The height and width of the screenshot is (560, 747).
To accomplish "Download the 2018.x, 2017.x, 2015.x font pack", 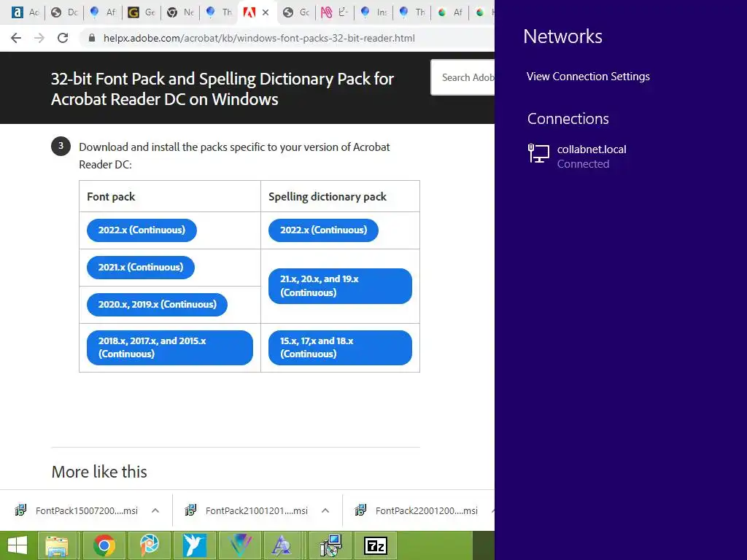I will click(169, 348).
